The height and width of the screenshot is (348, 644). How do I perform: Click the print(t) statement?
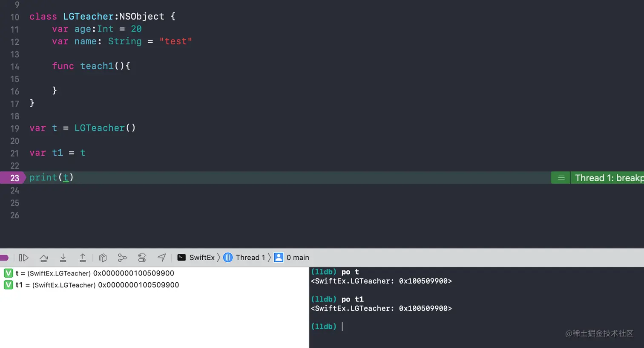pos(51,177)
